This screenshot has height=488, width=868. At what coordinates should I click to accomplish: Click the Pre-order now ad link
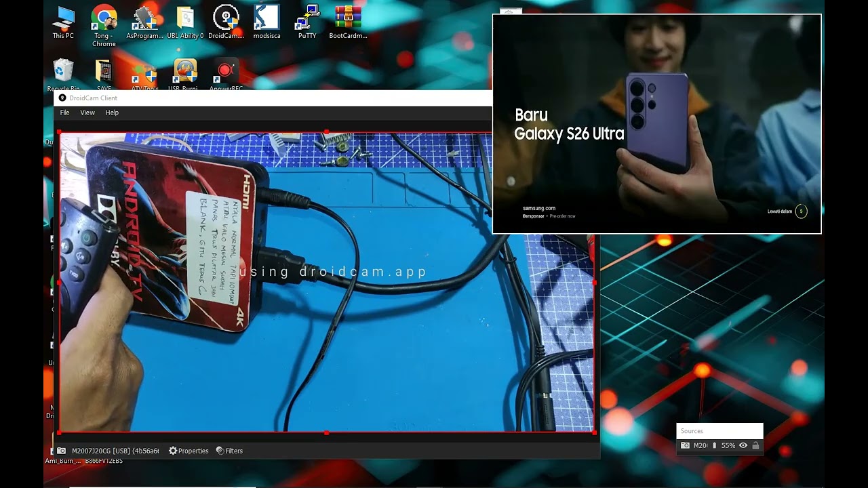coord(563,216)
